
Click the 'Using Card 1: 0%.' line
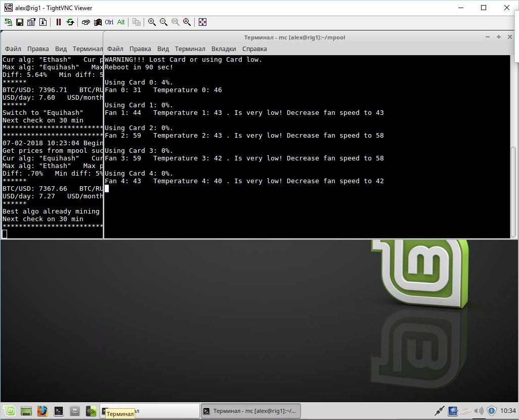[x=139, y=105]
